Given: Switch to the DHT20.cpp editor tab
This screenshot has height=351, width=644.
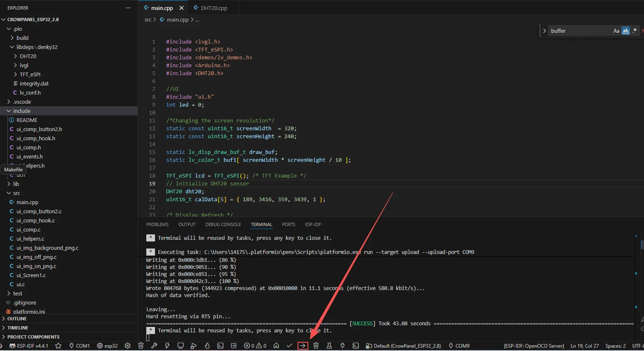Looking at the screenshot, I should (x=213, y=8).
